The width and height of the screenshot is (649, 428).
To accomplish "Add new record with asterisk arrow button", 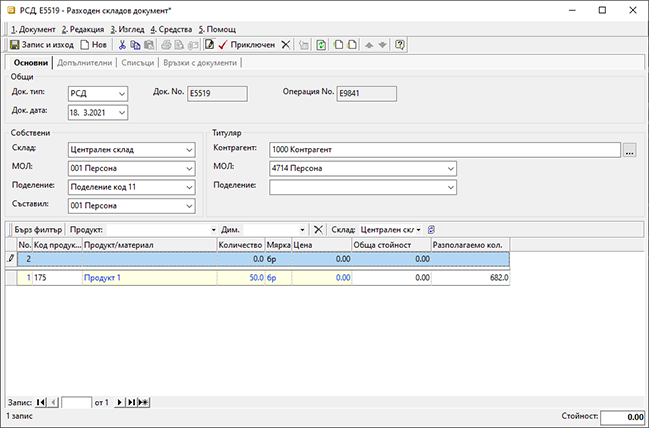I will click(x=144, y=401).
